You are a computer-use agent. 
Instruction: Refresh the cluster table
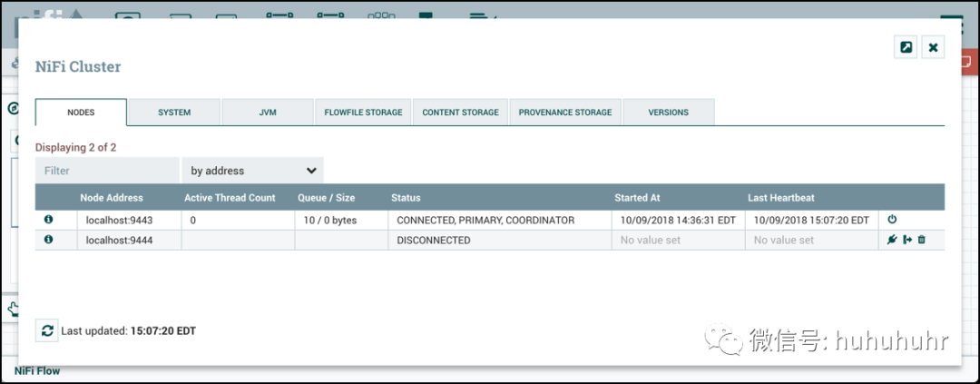[x=47, y=330]
